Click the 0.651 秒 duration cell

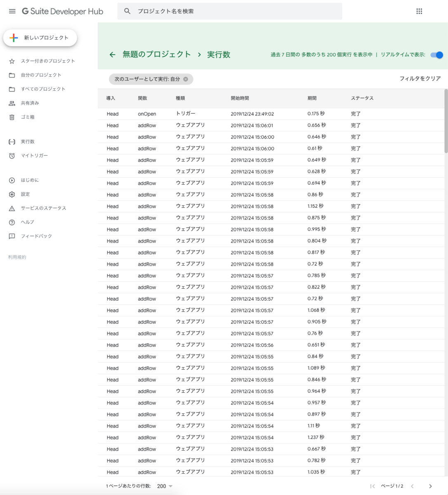coord(316,344)
